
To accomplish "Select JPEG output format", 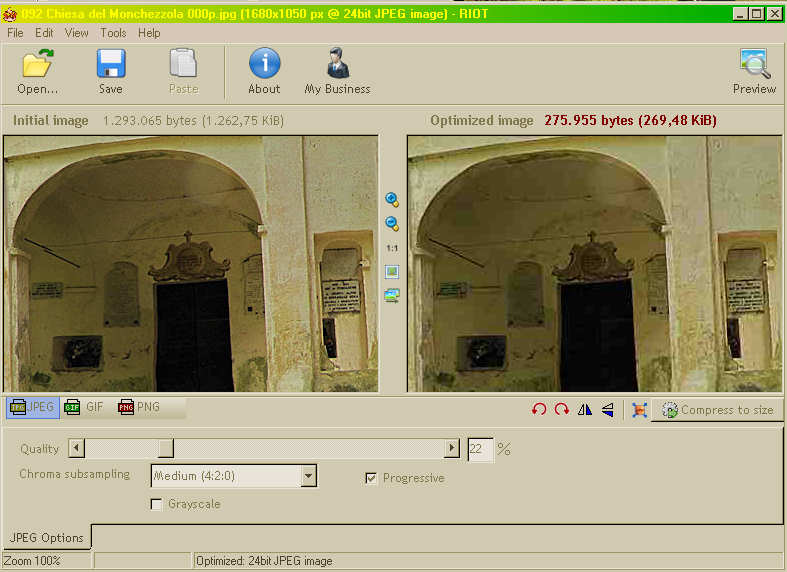I will (33, 407).
